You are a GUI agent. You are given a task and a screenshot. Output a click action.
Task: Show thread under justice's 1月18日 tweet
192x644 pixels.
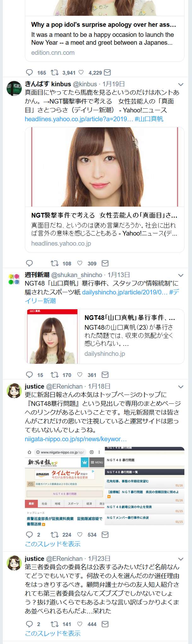point(53,544)
